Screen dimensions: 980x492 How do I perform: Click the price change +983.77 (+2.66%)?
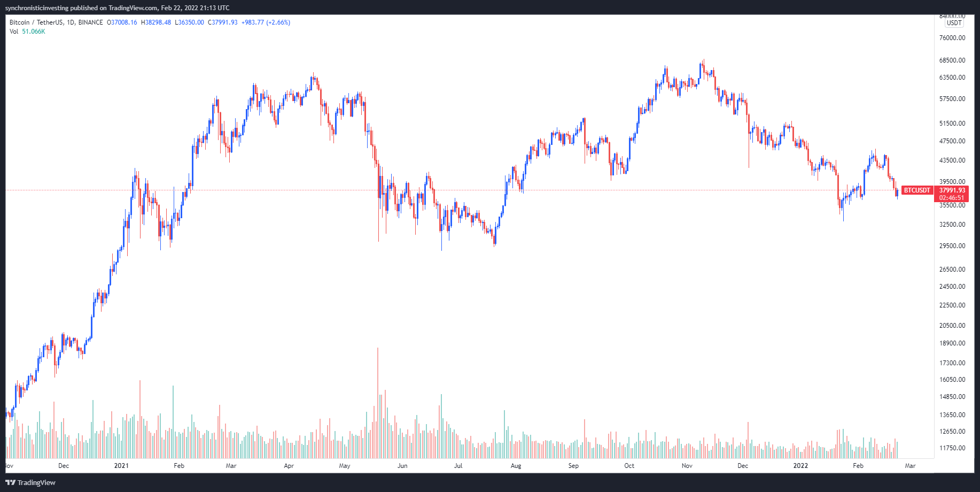coord(266,22)
